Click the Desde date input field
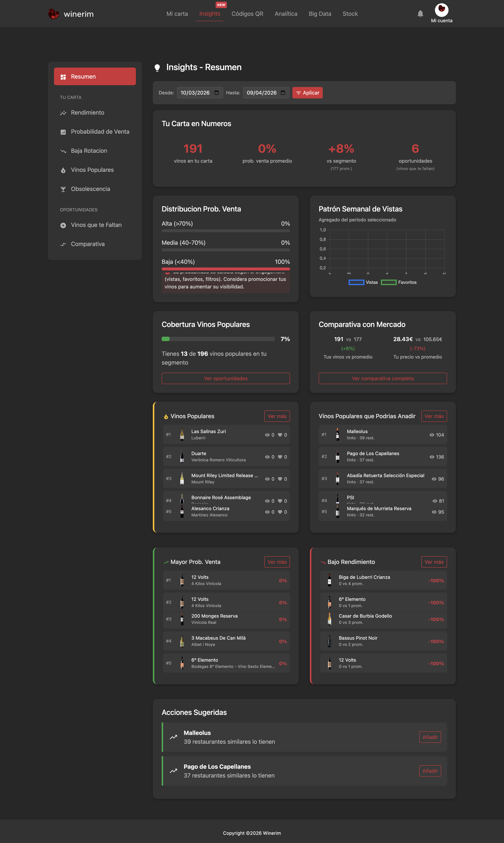This screenshot has height=843, width=504. (200, 93)
